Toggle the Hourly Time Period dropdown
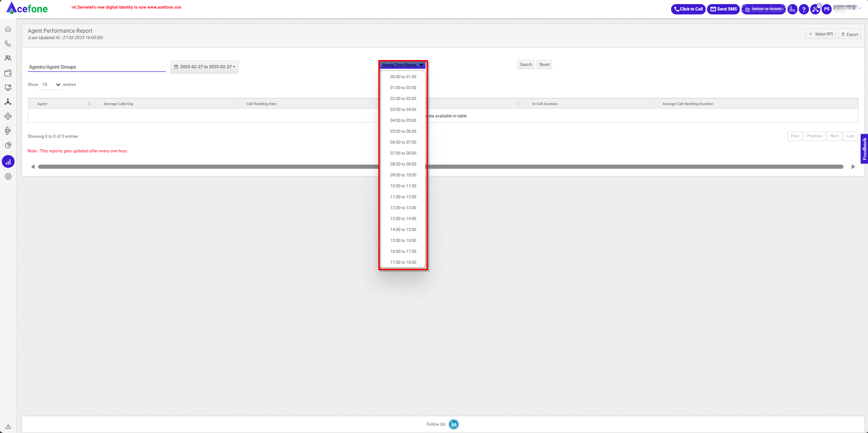This screenshot has width=868, height=433. (x=403, y=65)
